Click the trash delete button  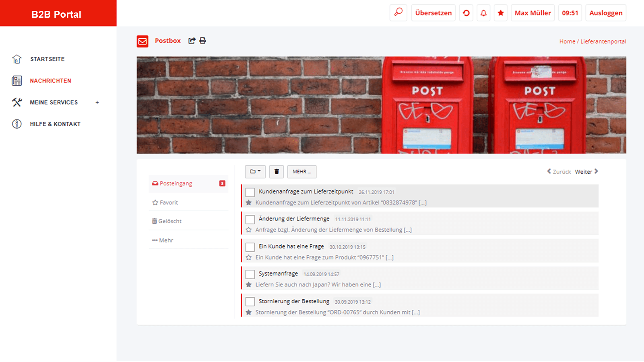(x=277, y=172)
